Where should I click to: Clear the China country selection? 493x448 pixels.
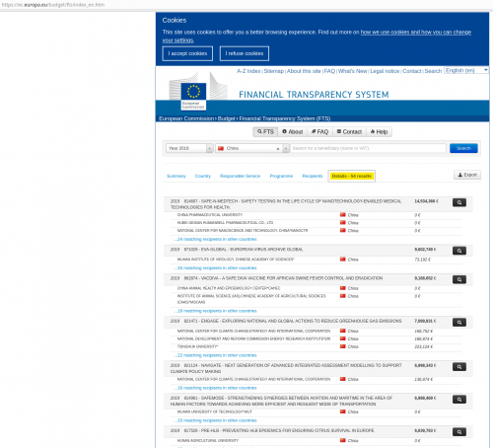(x=278, y=149)
